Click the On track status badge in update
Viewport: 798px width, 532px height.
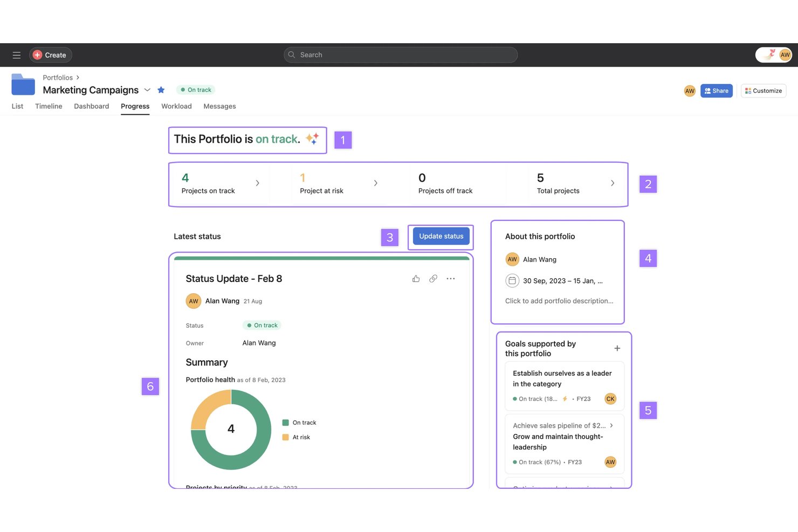262,326
